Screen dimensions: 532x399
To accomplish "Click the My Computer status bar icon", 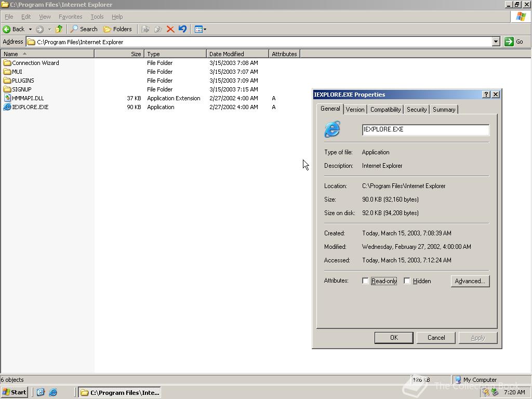I will (x=458, y=380).
